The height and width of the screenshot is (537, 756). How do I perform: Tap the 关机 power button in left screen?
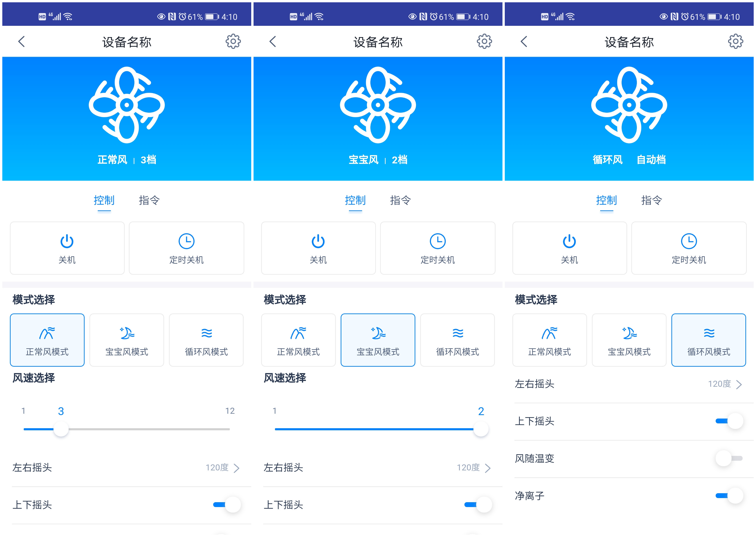coord(67,248)
